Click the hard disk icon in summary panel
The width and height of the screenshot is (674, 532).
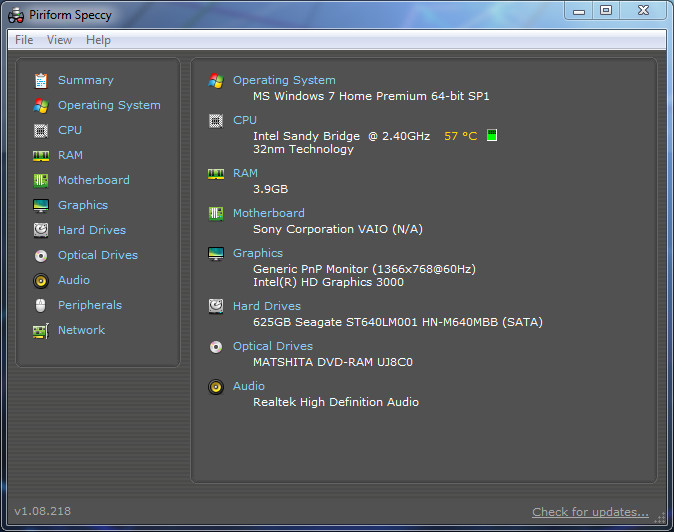coord(216,306)
